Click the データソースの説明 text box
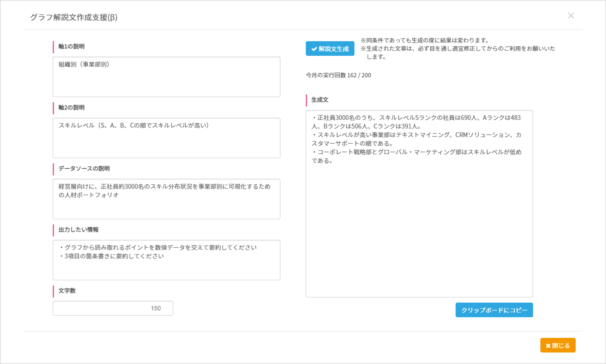This screenshot has height=364, width=606. point(166,199)
